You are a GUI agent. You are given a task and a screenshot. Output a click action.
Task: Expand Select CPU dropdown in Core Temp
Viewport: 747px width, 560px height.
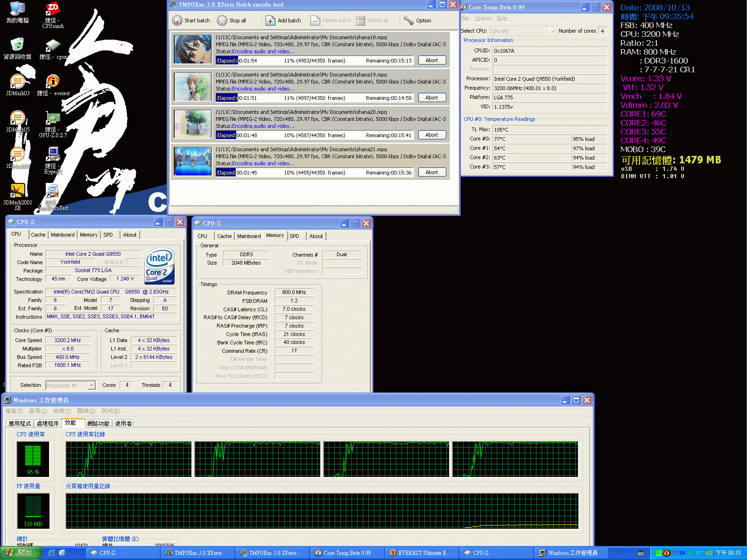click(x=553, y=31)
